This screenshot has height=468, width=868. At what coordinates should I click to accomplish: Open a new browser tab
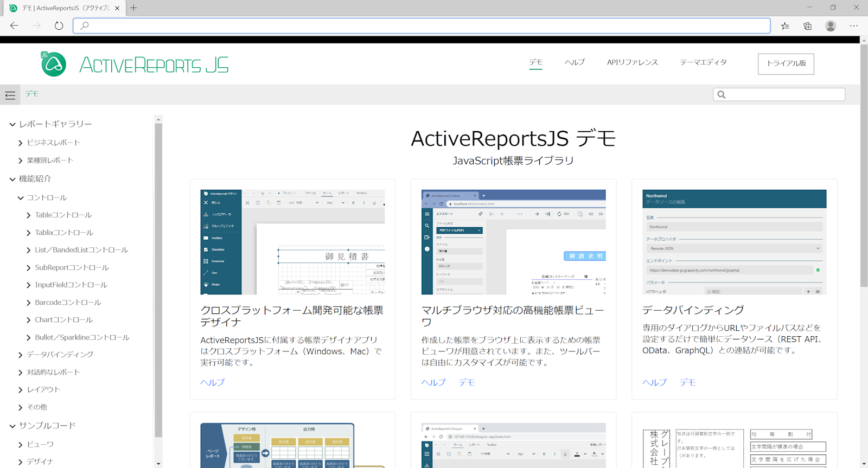click(x=133, y=8)
